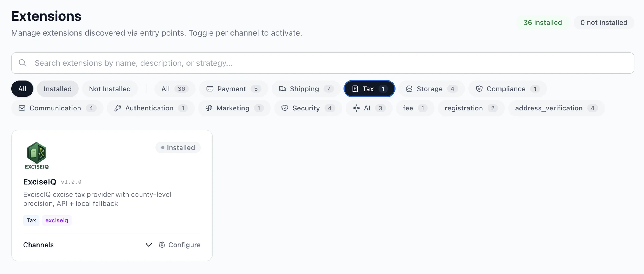Toggle the dark All status filter
This screenshot has height=274, width=644.
pyautogui.click(x=22, y=89)
